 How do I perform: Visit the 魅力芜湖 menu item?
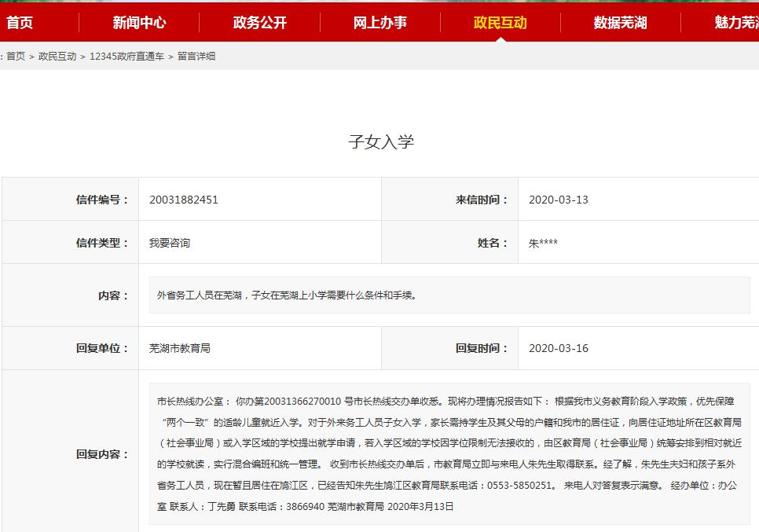point(737,24)
